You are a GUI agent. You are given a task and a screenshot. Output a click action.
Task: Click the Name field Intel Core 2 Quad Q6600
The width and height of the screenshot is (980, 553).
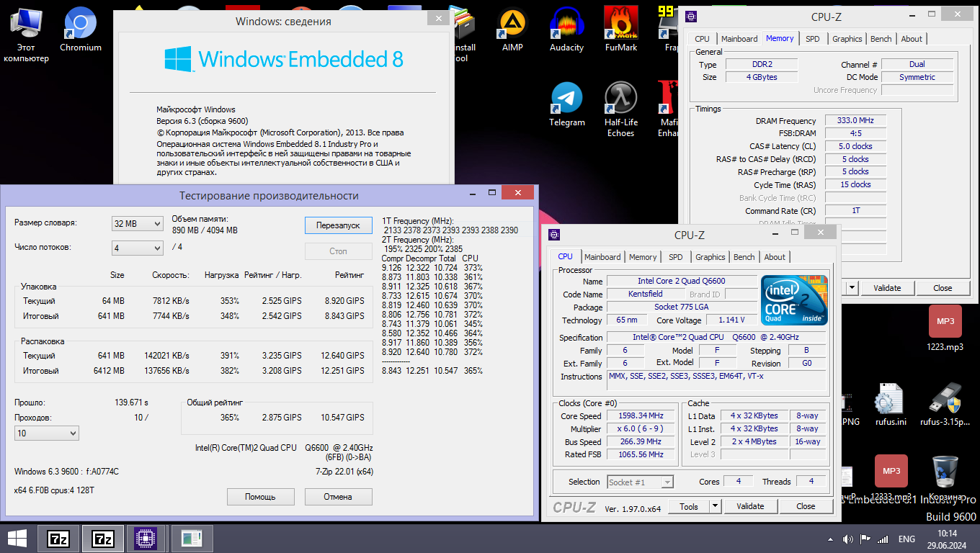(681, 281)
